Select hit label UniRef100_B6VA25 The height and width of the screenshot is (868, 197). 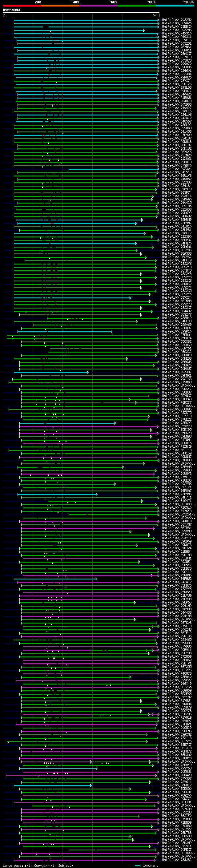[176, 23]
